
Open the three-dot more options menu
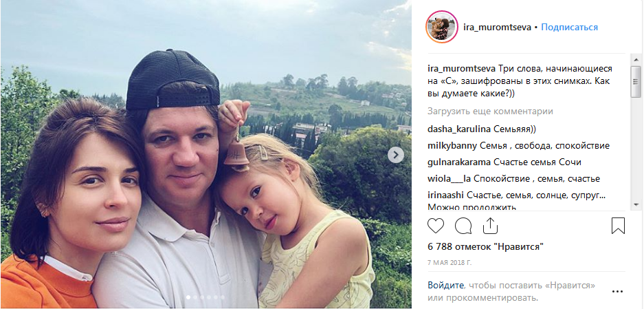(x=617, y=292)
